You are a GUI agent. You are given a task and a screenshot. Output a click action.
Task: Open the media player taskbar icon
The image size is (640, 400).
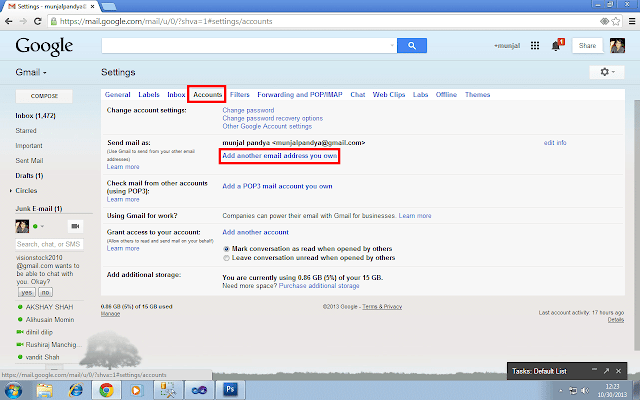(136, 390)
